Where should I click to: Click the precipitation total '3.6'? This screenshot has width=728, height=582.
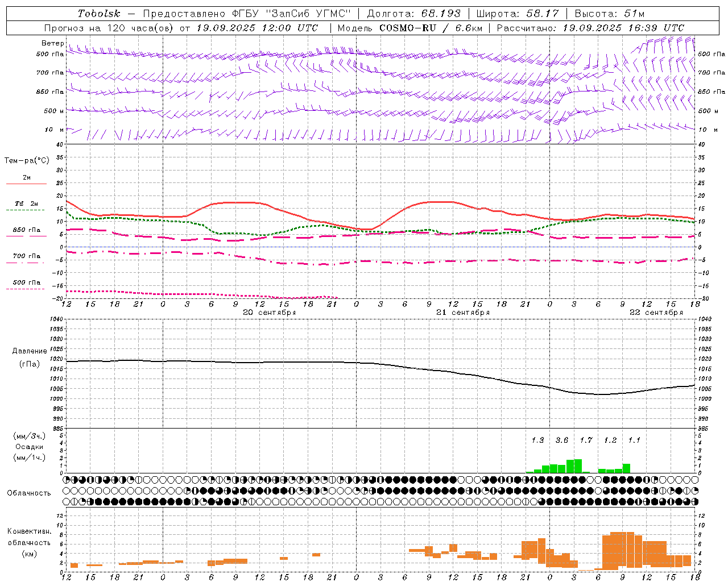pos(561,440)
